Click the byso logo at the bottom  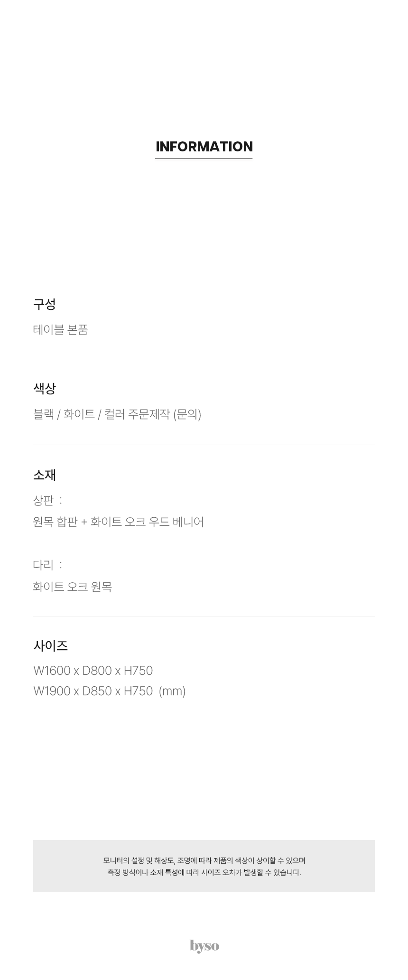[x=204, y=946]
